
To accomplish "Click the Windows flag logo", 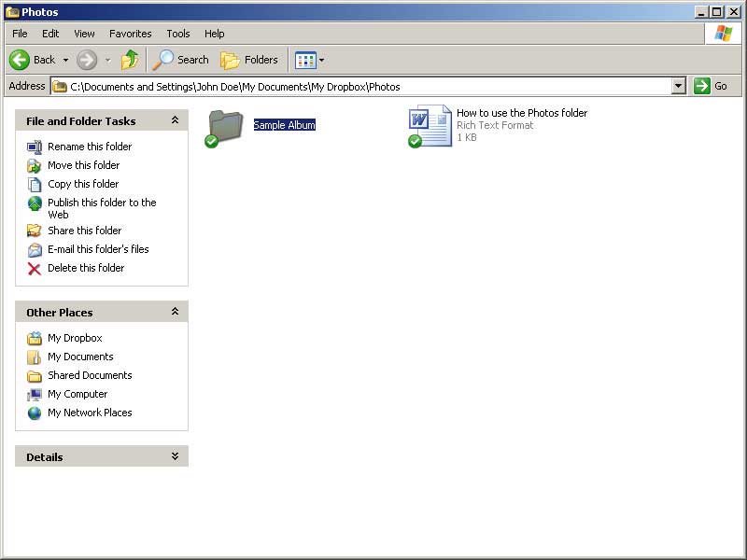I will 723,34.
